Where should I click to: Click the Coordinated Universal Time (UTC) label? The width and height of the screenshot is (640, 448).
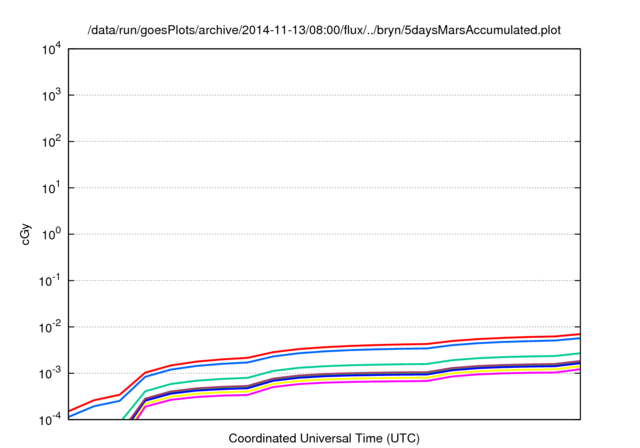[324, 438]
